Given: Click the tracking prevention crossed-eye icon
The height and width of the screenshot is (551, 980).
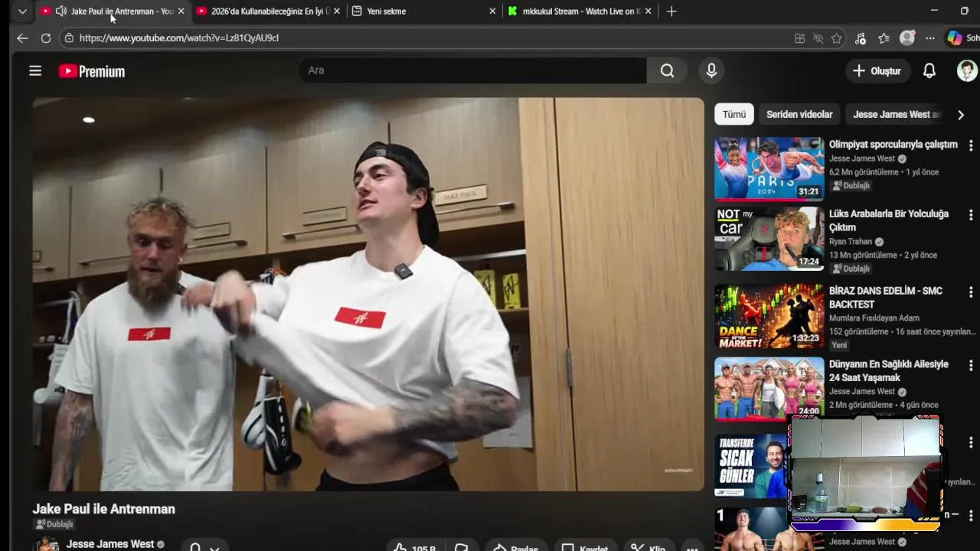Looking at the screenshot, I should (818, 38).
